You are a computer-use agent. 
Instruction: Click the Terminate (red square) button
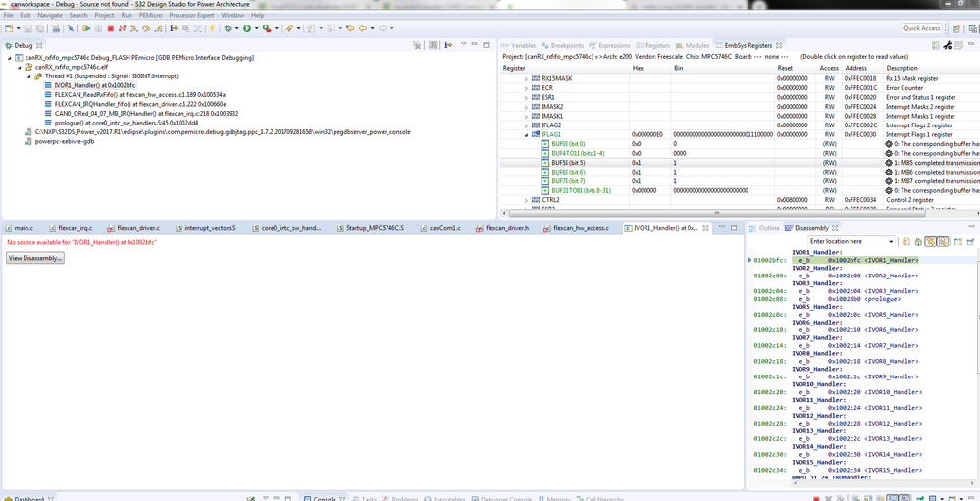pyautogui.click(x=110, y=28)
